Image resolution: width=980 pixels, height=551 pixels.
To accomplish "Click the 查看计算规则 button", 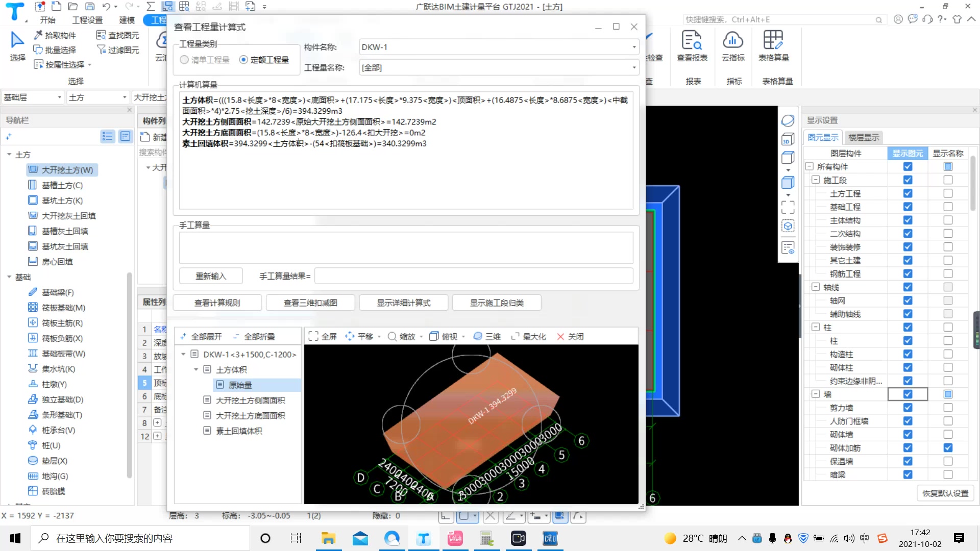I will coord(217,302).
